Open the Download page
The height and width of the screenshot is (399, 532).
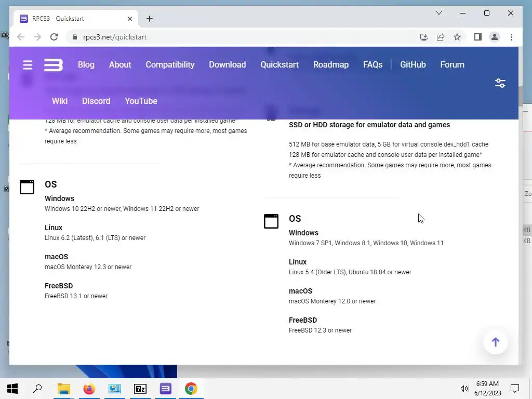point(228,65)
